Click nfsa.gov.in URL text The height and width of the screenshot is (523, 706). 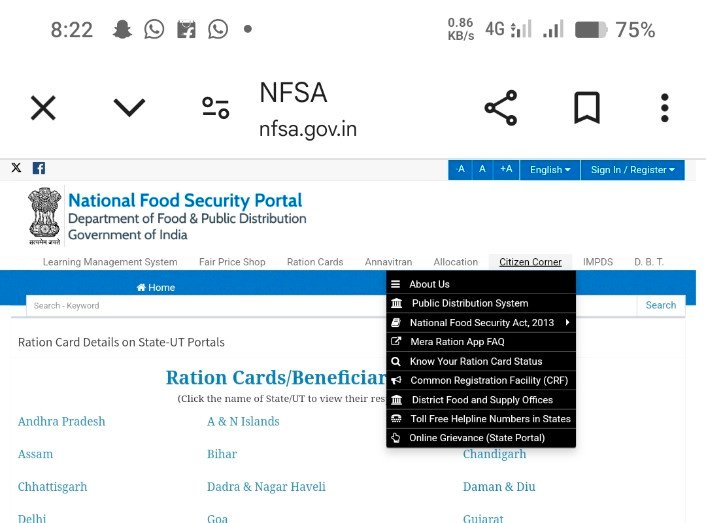click(x=308, y=130)
